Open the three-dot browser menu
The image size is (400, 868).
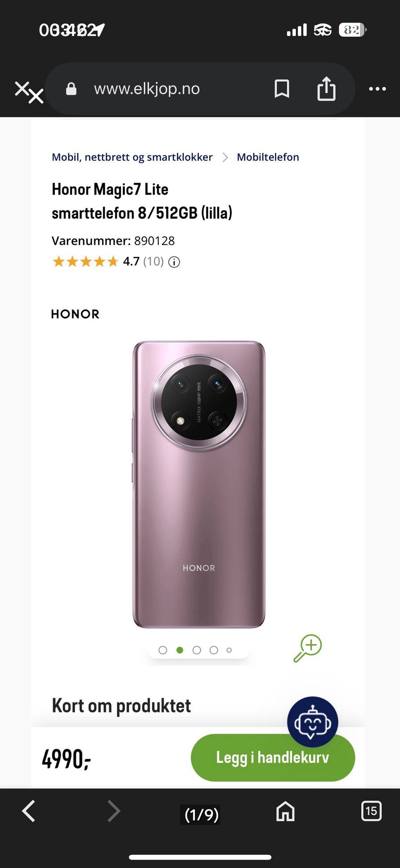coord(377,89)
